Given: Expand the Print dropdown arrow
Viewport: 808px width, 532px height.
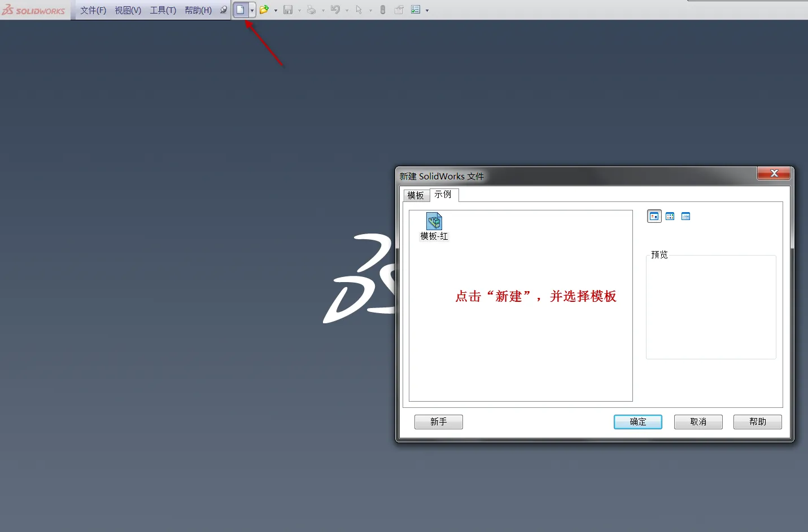Looking at the screenshot, I should [323, 10].
